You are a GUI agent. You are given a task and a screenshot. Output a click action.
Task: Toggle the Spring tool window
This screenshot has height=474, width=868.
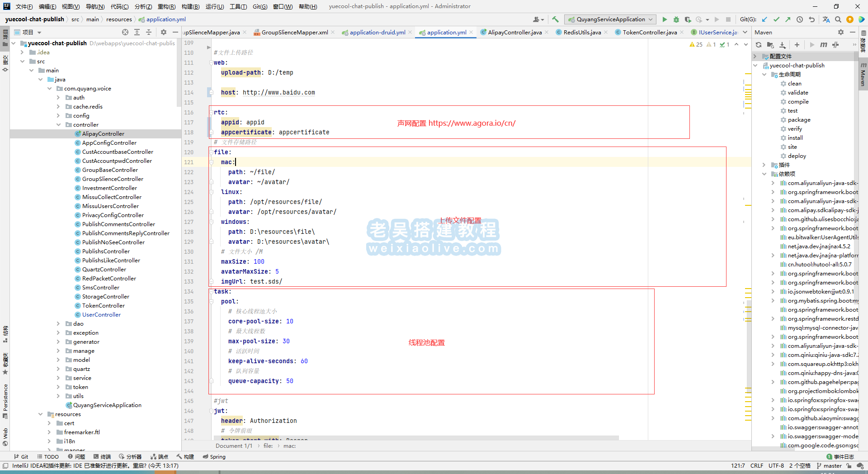pyautogui.click(x=214, y=456)
